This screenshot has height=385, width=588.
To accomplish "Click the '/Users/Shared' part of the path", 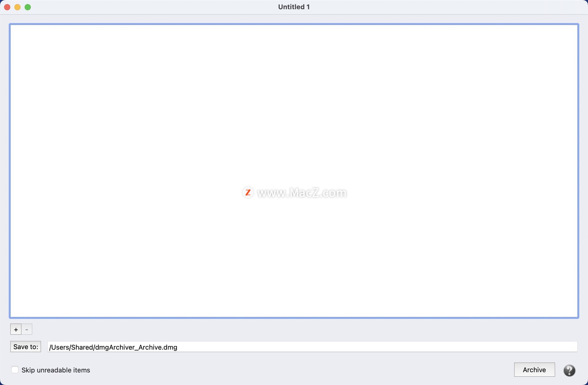I will 71,347.
